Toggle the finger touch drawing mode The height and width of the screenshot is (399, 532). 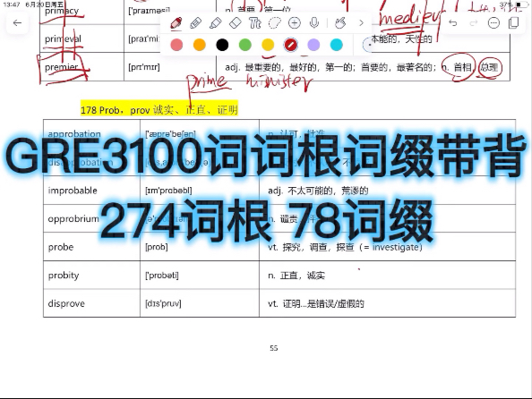tap(340, 23)
